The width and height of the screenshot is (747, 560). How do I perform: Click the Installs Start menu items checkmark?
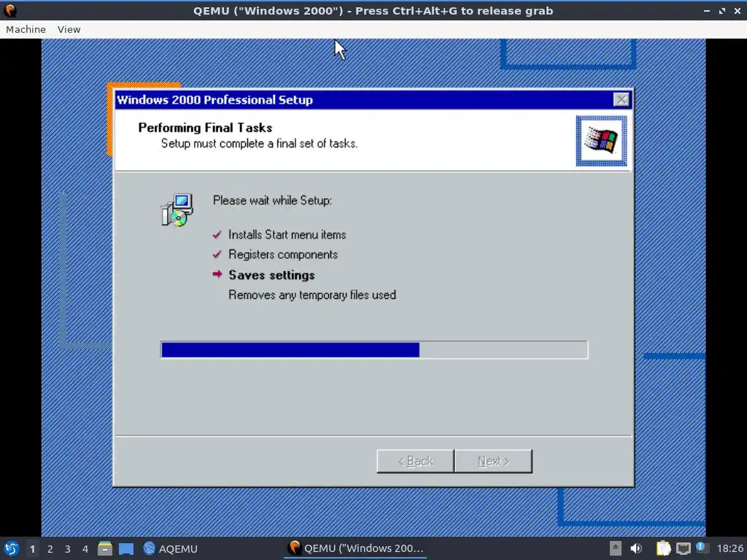[217, 235]
